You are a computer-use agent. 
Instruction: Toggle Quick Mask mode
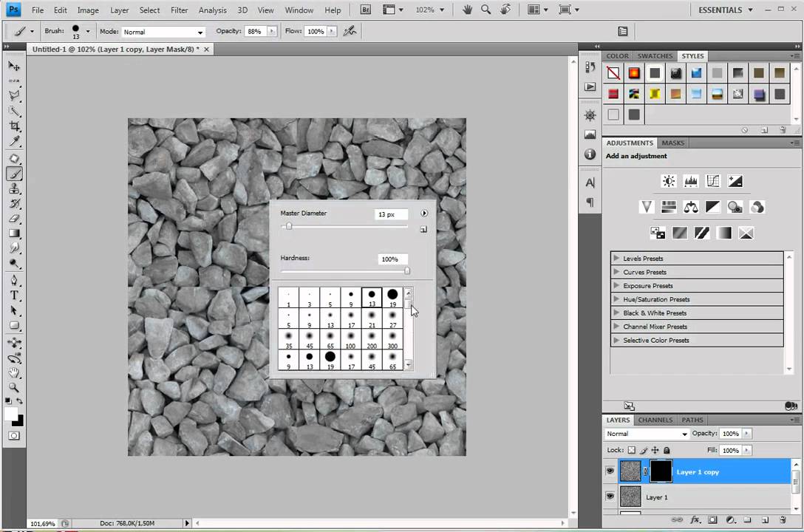pyautogui.click(x=14, y=436)
